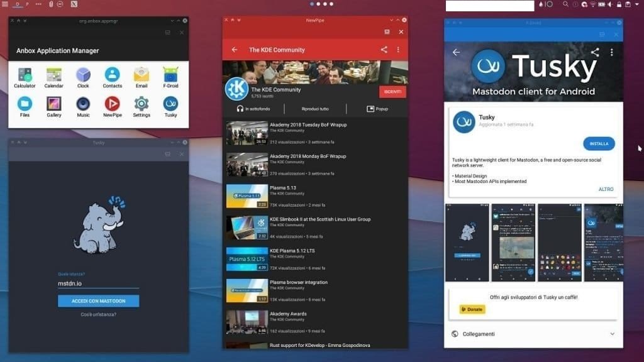Click the ISCRIVITI subscribe button
The width and height of the screenshot is (644, 362).
click(392, 92)
